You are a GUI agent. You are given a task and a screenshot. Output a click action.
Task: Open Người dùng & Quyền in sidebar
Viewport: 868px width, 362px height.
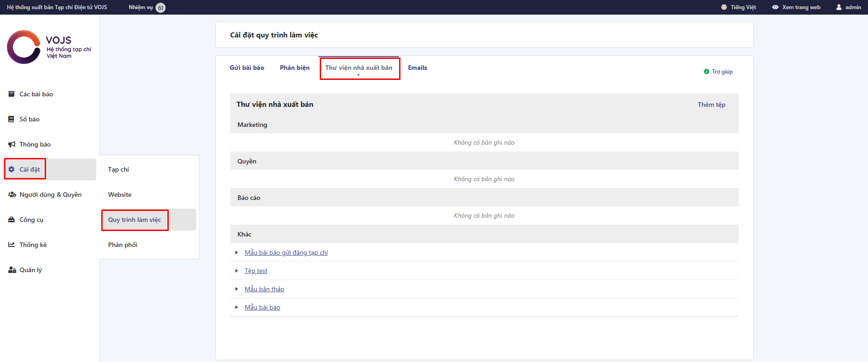pyautogui.click(x=50, y=194)
